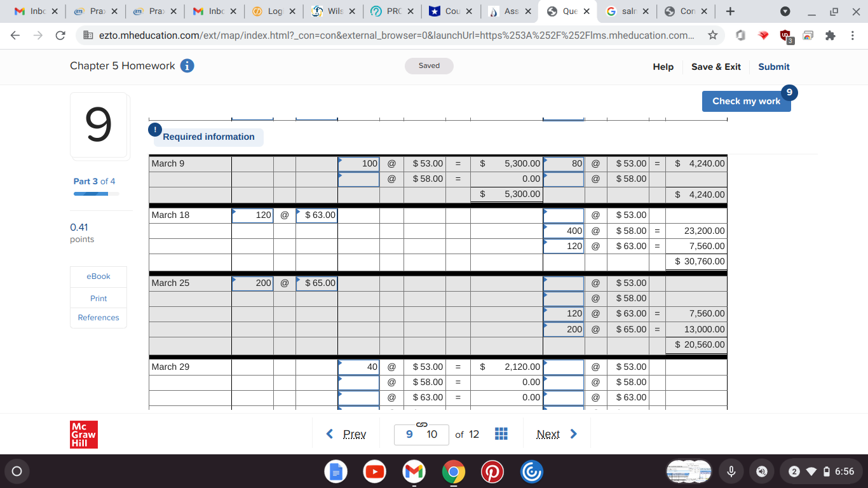Select March 25 purchased units field with 200
Screen dimensions: 868x488
(x=252, y=283)
